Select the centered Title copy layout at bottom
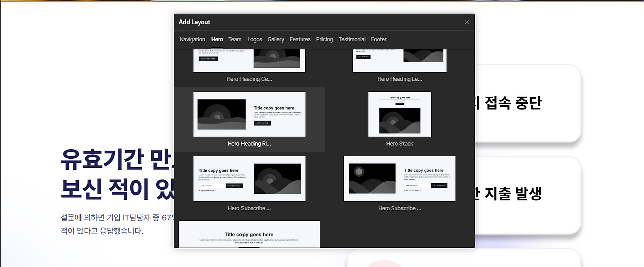 249,234
